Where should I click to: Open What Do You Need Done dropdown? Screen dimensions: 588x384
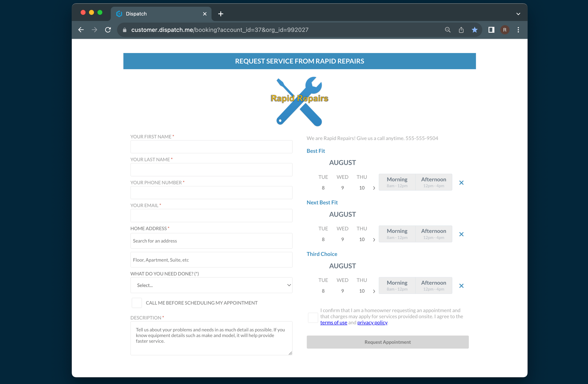click(211, 285)
